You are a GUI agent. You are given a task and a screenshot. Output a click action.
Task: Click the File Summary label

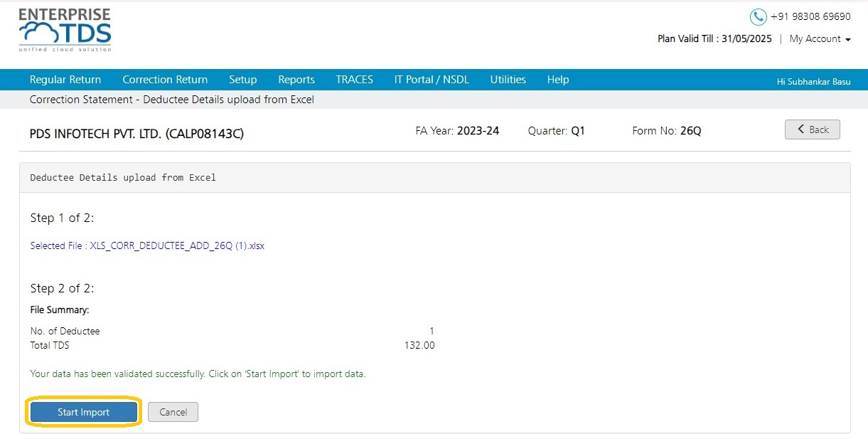click(x=60, y=310)
